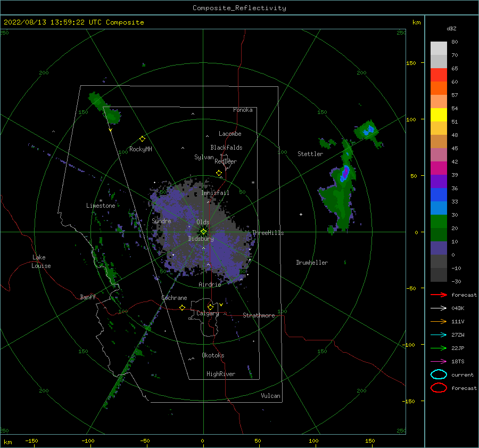Select the yellow diamond marker under Cochrane

(x=182, y=307)
